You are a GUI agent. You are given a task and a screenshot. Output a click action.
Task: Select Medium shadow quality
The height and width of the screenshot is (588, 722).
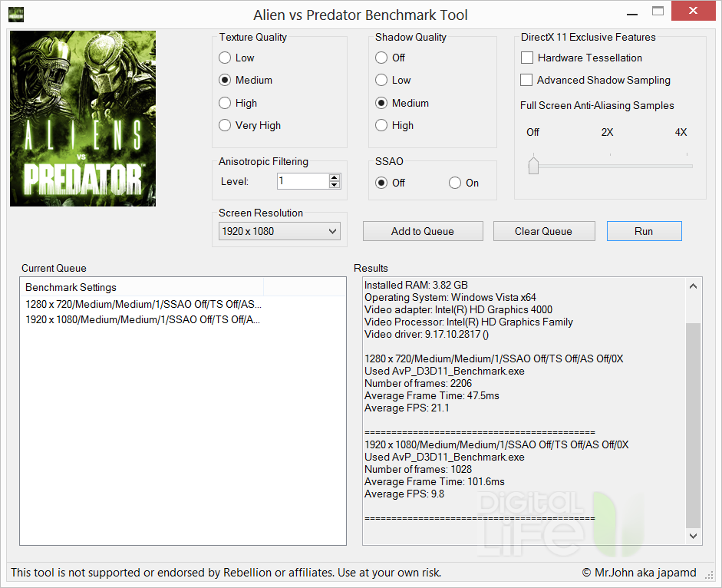pos(402,103)
